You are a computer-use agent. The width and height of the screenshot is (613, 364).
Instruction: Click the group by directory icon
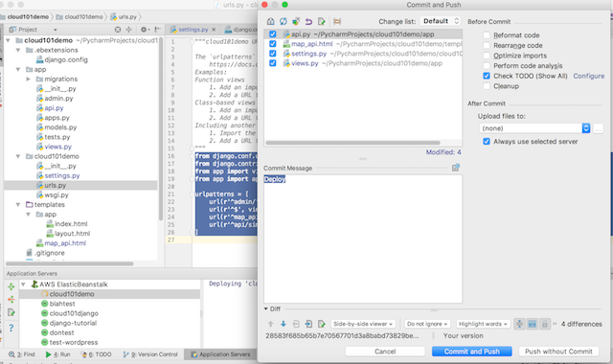pos(337,21)
